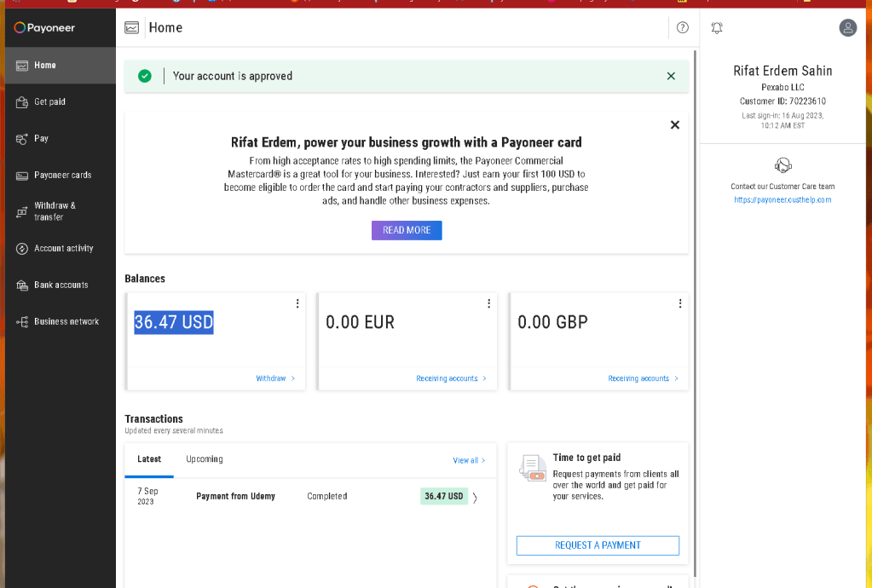Click the green approved checkmark icon

pyautogui.click(x=145, y=76)
